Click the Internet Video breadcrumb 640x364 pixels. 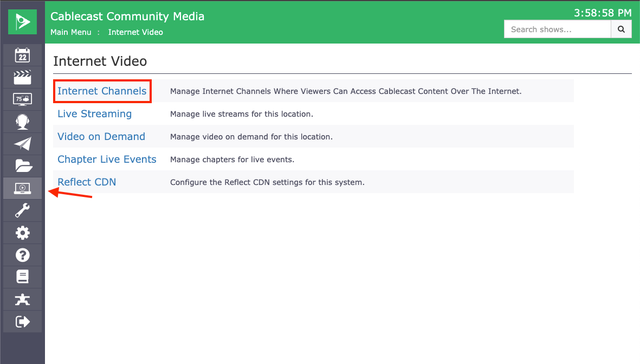(136, 32)
